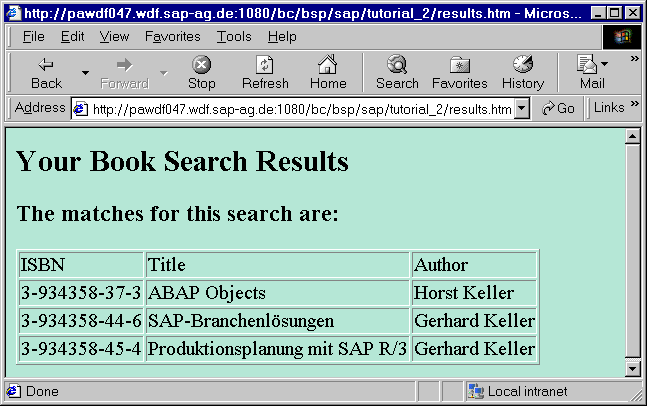Open the View menu

pyautogui.click(x=114, y=36)
